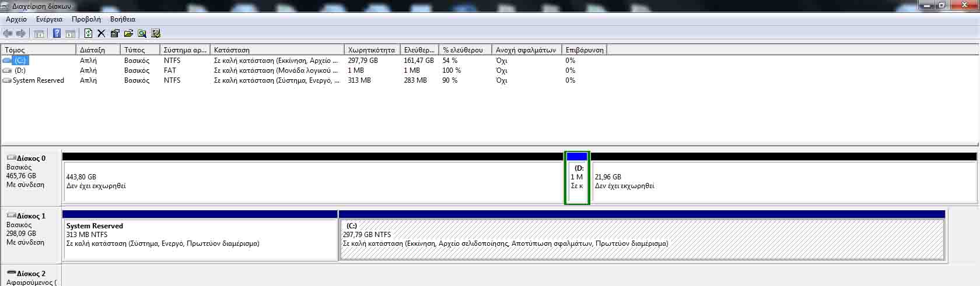
Task: Click the 90 % free cell
Action: pos(450,80)
